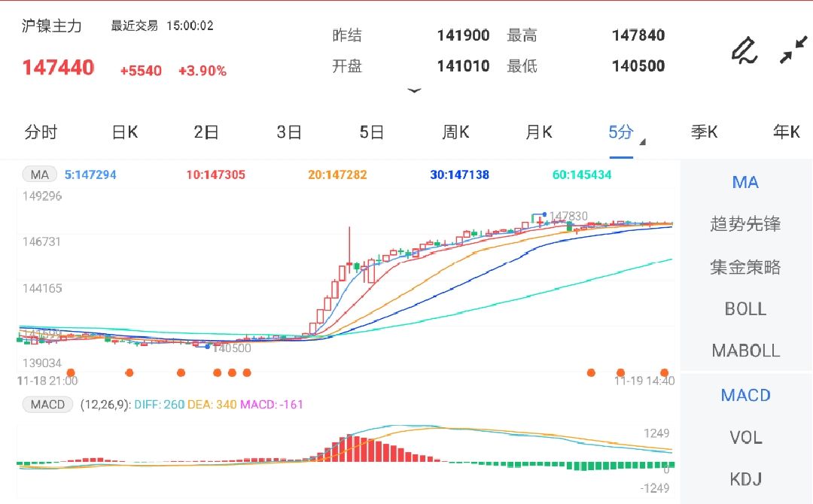Switch to the 季K tab
This screenshot has width=813, height=504.
pyautogui.click(x=704, y=132)
